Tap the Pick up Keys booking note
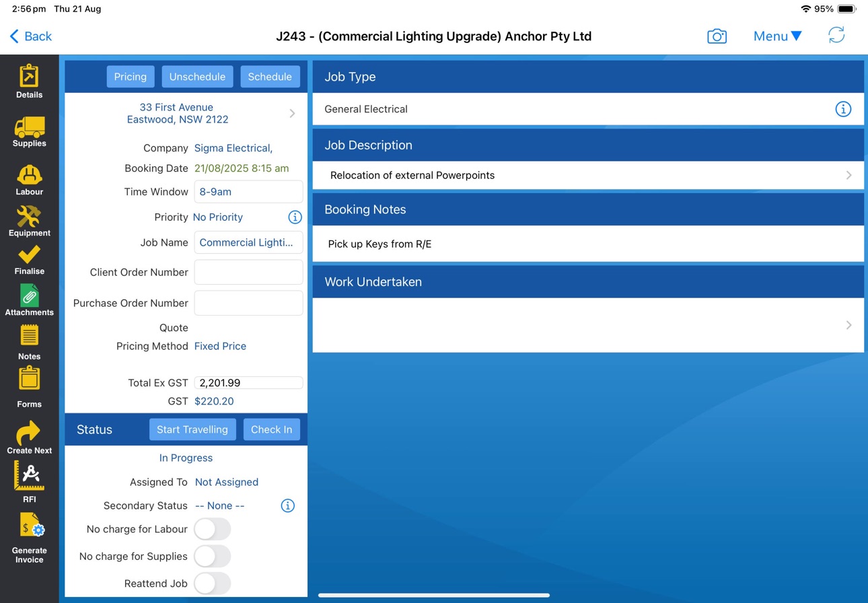Viewport: 868px width, 603px height. click(379, 244)
